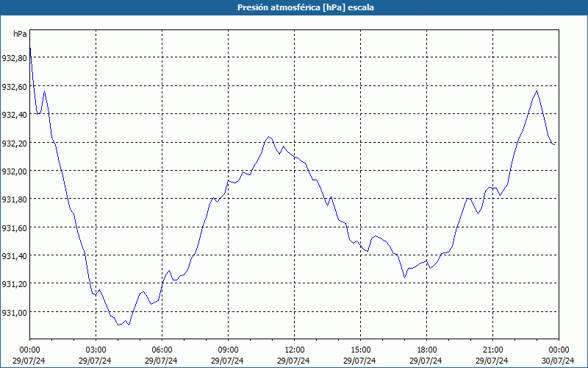Click the 03:00 time axis label
This screenshot has height=368, width=588.
point(96,350)
